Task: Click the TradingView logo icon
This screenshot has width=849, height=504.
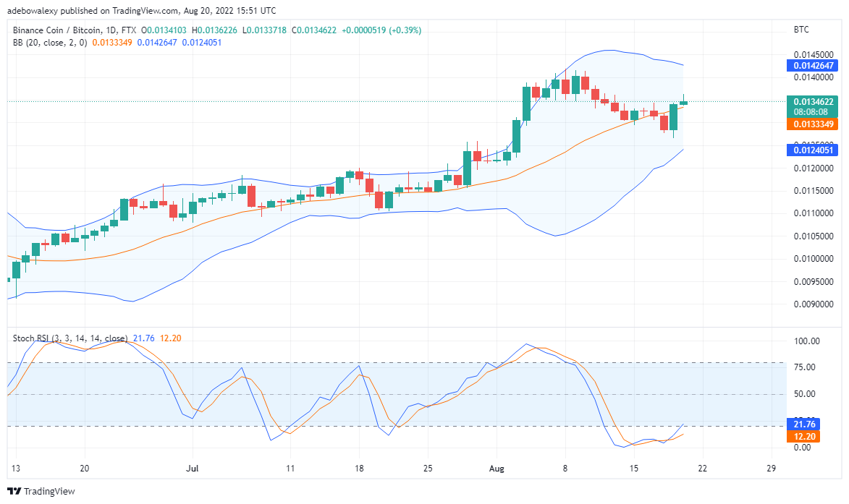Action: (x=14, y=491)
